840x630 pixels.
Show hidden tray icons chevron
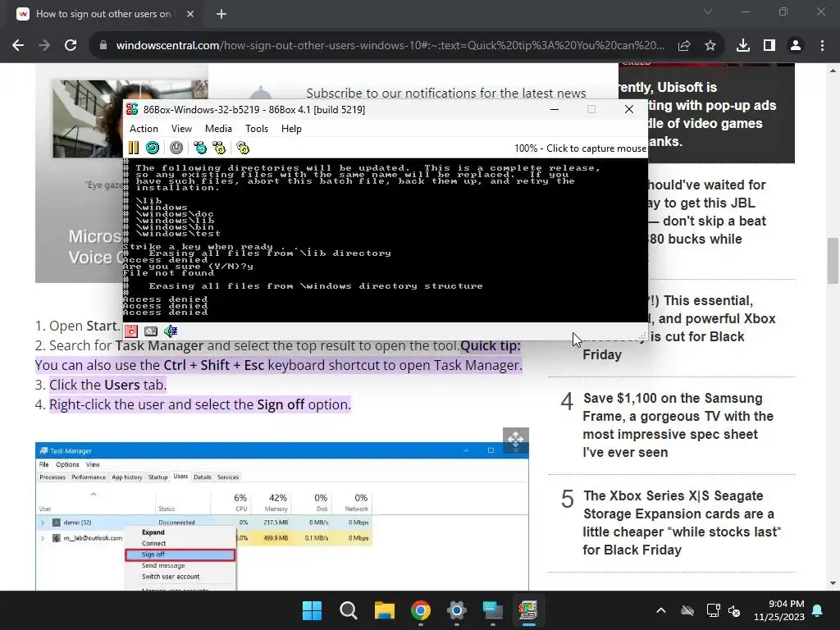tap(661, 610)
